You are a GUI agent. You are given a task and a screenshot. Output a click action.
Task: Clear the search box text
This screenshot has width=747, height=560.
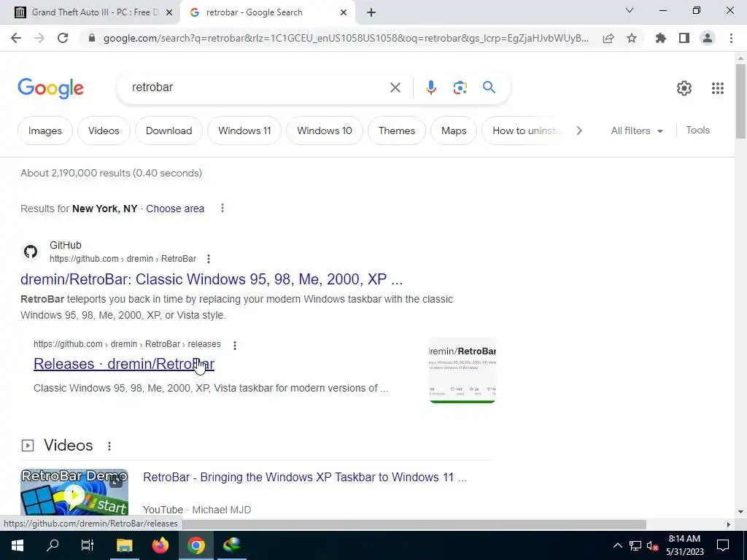pos(395,87)
